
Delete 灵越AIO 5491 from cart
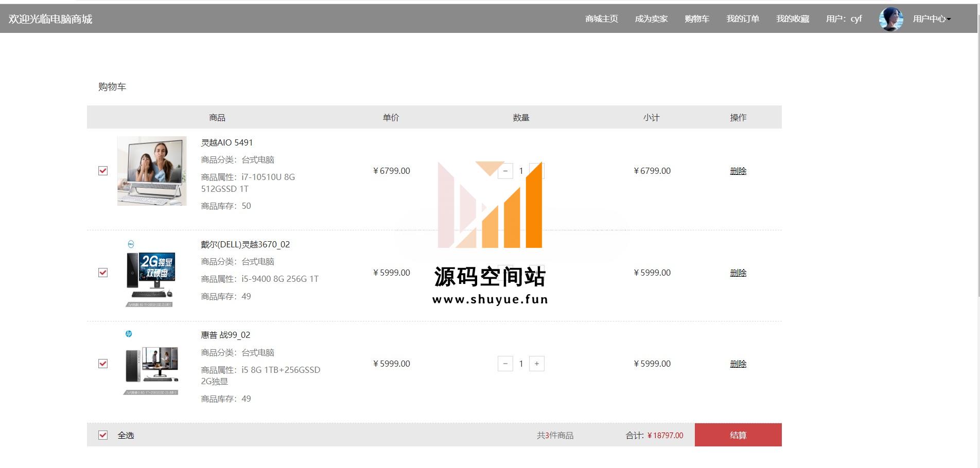tap(738, 171)
